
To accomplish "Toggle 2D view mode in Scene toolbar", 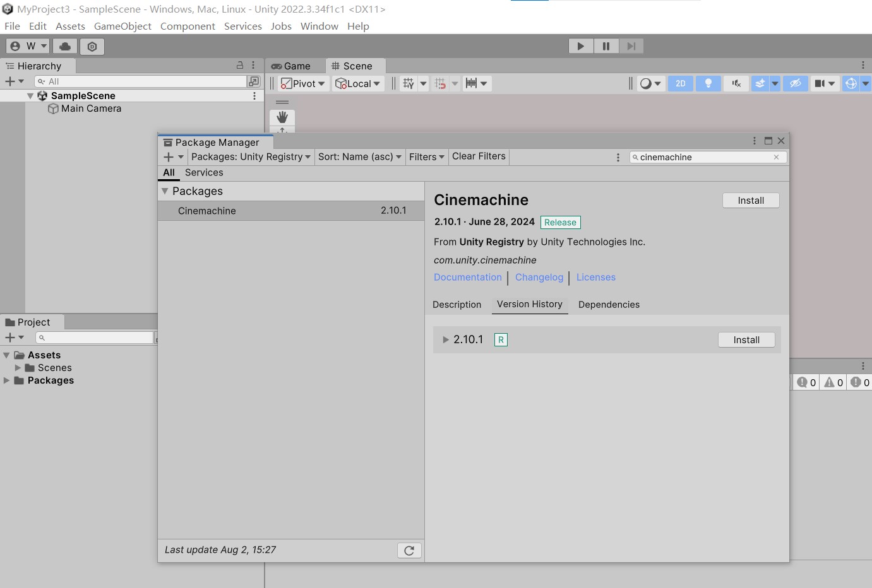I will tap(680, 83).
